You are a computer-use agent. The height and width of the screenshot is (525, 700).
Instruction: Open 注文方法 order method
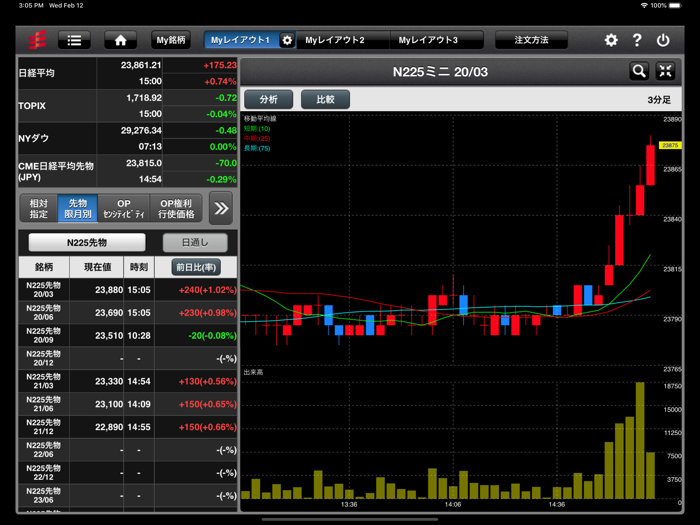tap(531, 40)
